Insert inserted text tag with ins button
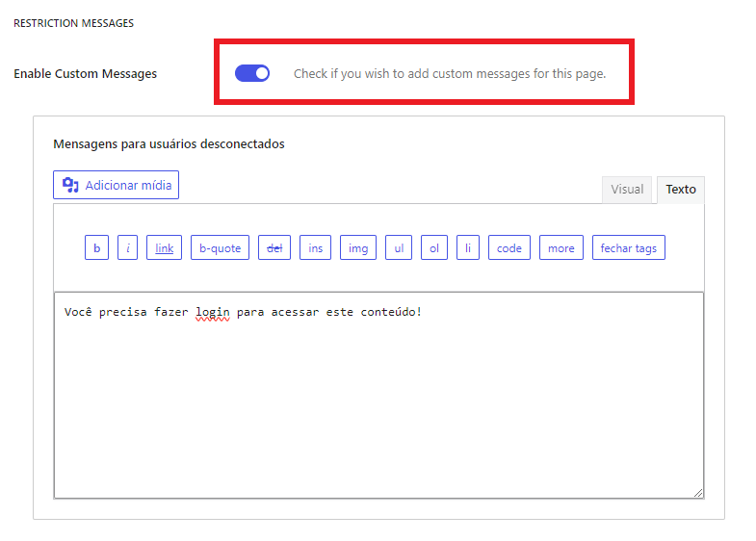Viewport: 756px width, 541px height. (315, 247)
